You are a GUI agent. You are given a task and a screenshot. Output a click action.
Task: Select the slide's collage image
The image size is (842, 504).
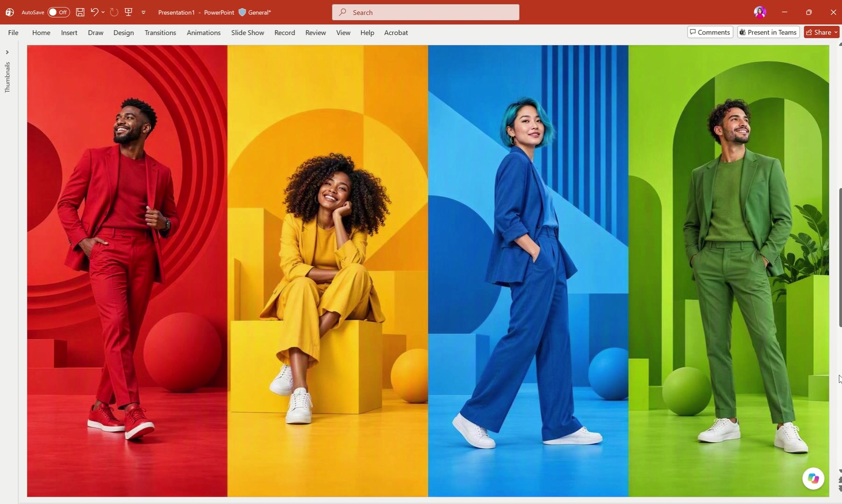pyautogui.click(x=428, y=271)
